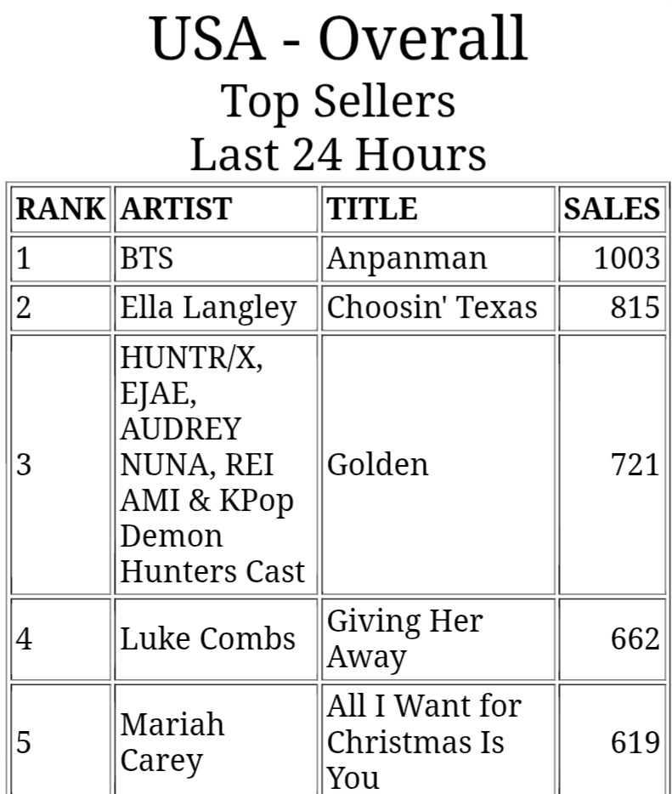Click the 721 sales value

point(635,464)
